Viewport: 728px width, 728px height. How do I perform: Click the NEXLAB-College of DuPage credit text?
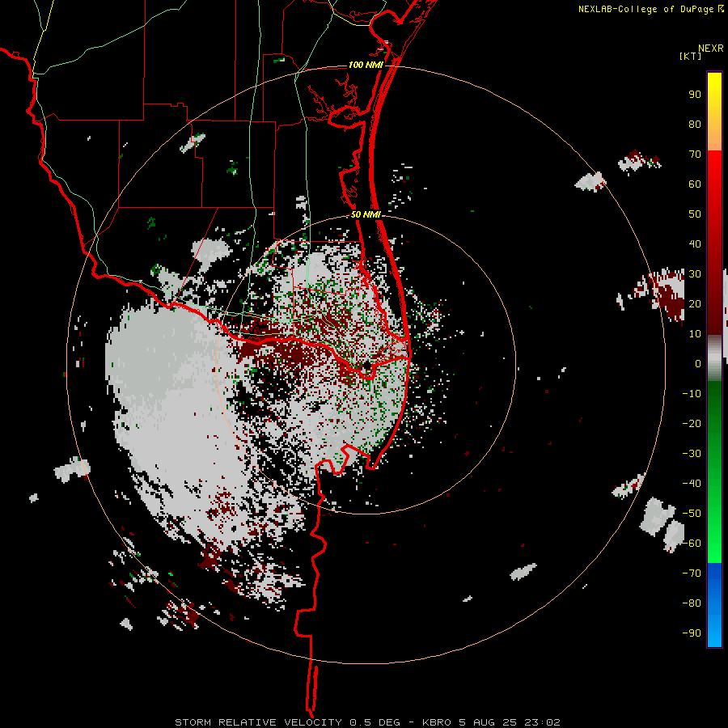650,9
